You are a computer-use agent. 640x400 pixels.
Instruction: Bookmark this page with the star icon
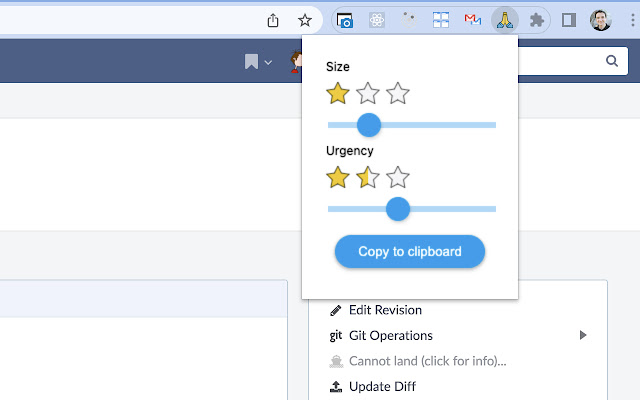click(x=304, y=20)
